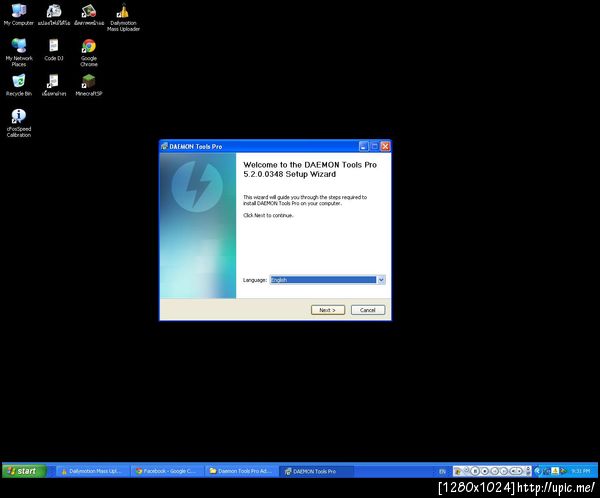Screen dimensions: 600x498
Task: Click the "Click Next to continue." text
Action: coord(268,215)
